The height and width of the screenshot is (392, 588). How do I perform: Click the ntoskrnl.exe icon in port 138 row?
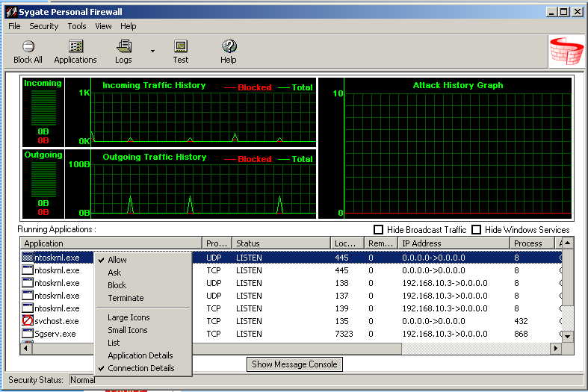tap(28, 282)
